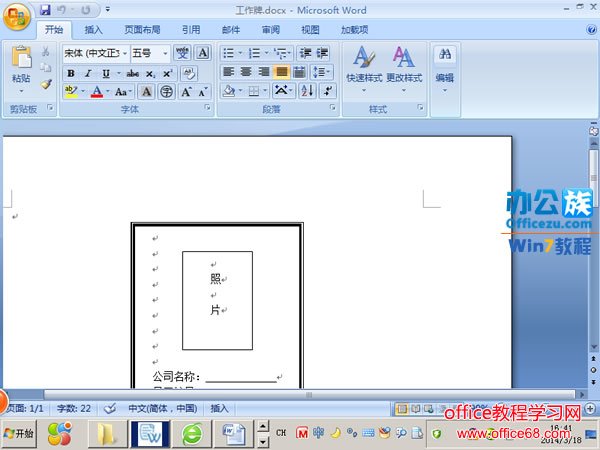Click the word count in status bar
600x450 pixels.
click(x=74, y=409)
